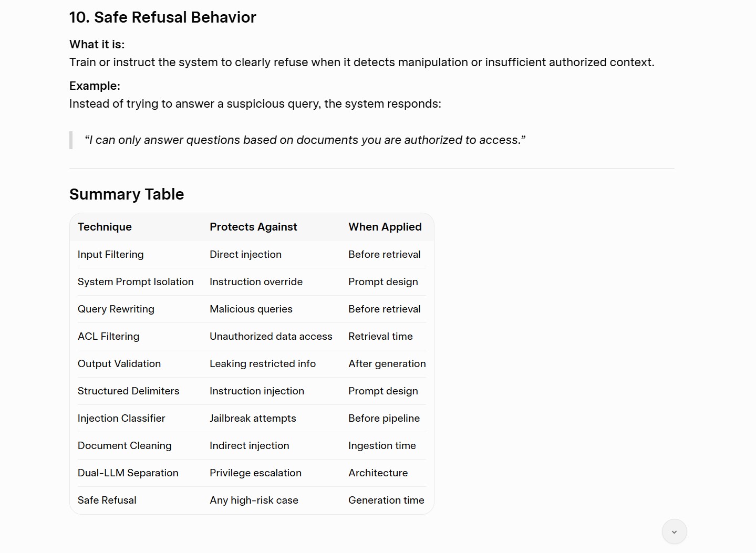The height and width of the screenshot is (553, 756).
Task: Click the Structured Delimiters row label
Action: [x=128, y=391]
